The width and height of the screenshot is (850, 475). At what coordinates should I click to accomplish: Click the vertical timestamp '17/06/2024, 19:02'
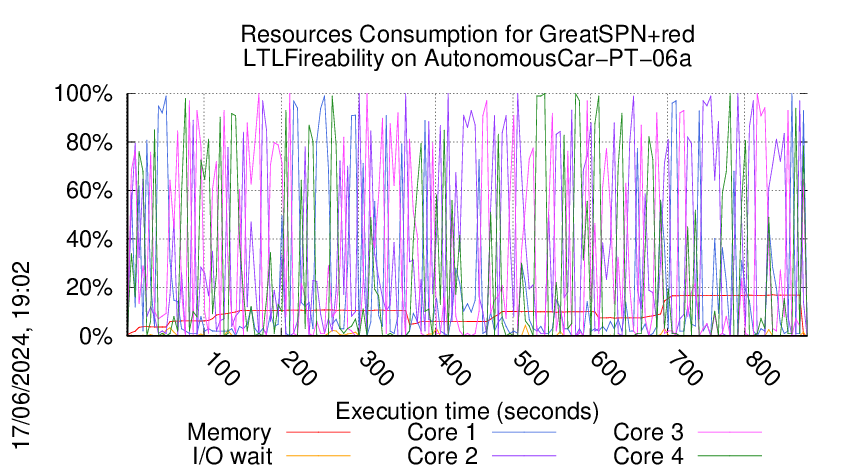click(22, 356)
